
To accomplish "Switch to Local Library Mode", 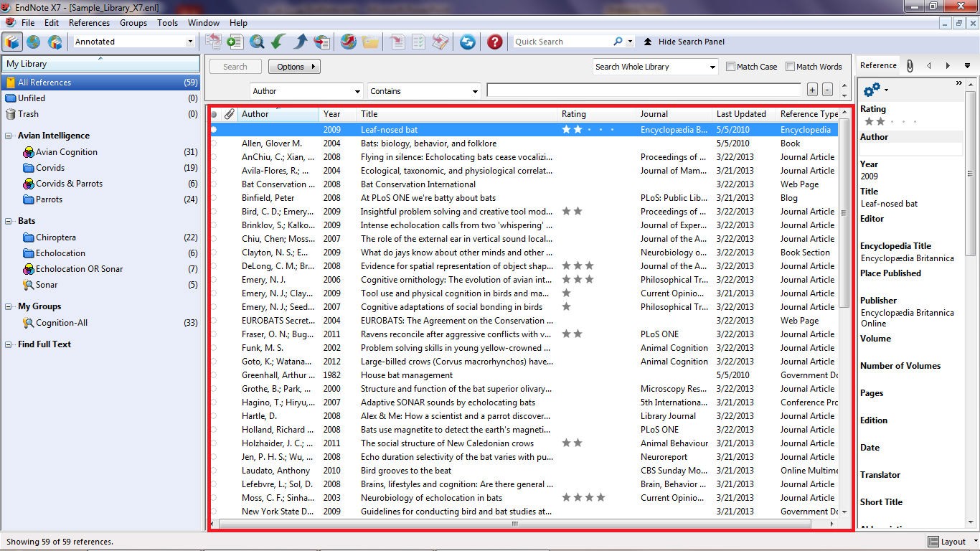I will click(x=12, y=42).
